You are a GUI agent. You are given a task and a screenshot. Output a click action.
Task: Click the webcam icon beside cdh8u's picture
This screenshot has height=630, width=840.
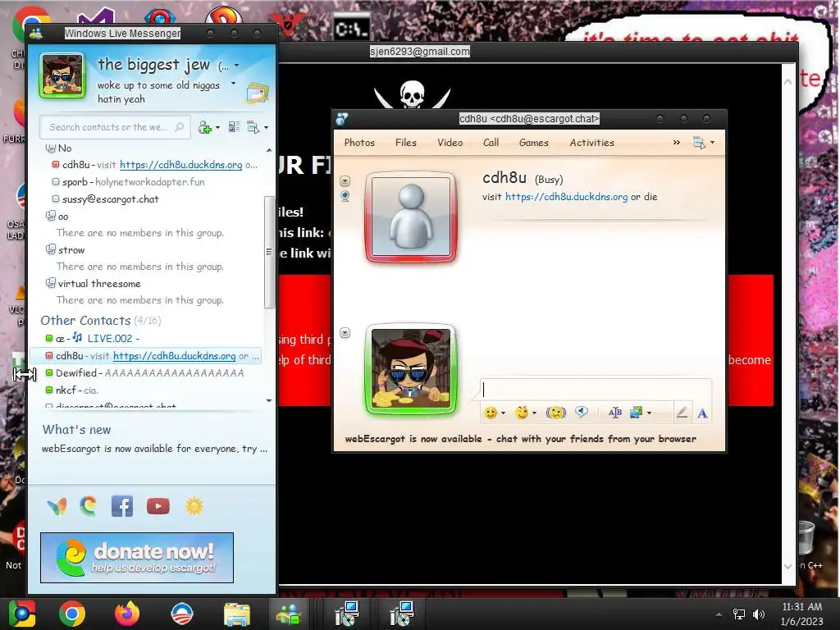click(x=345, y=196)
